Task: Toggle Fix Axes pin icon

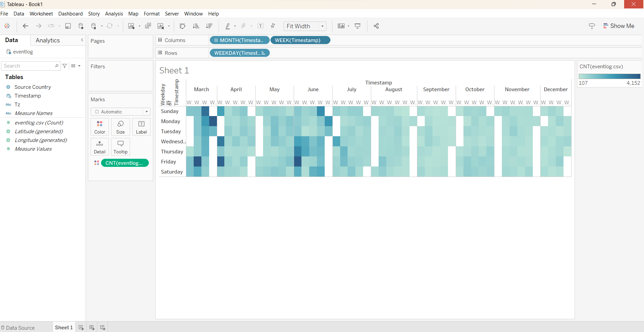Action: point(273,26)
